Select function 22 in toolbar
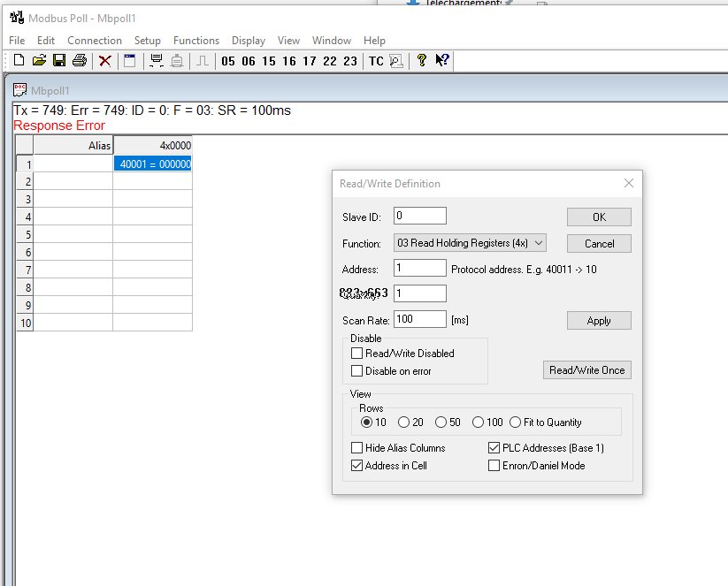 330,61
